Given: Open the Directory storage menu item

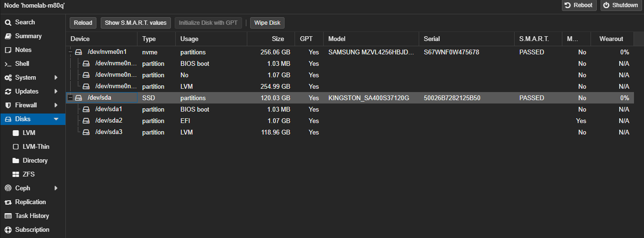Looking at the screenshot, I should coord(35,161).
